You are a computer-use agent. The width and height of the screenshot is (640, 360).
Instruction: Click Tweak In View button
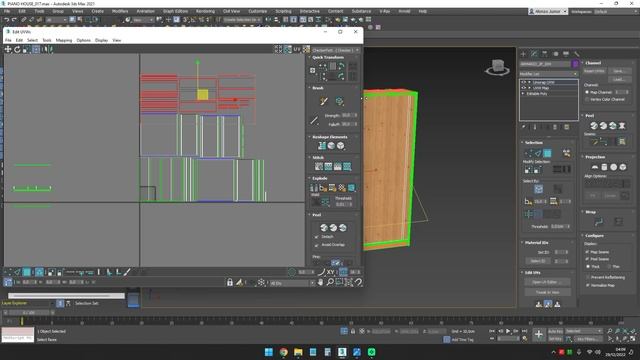click(547, 292)
